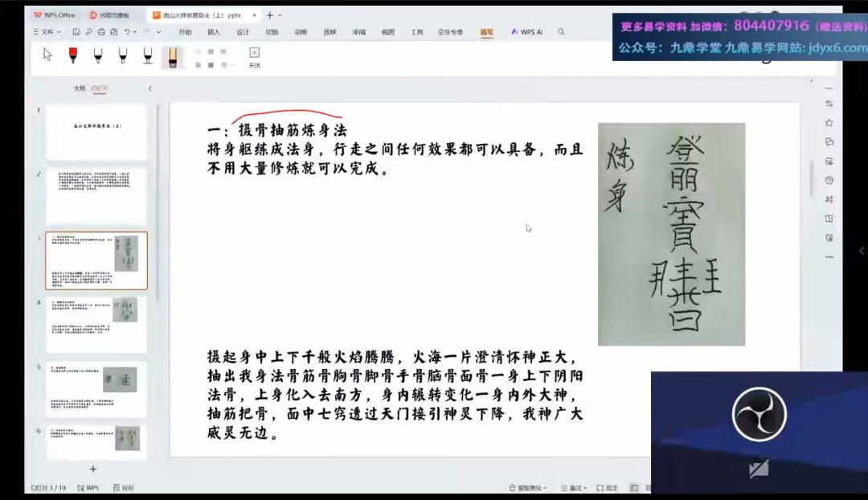The height and width of the screenshot is (500, 868).
Task: Open the 文件 menu dropdown
Action: (x=50, y=32)
